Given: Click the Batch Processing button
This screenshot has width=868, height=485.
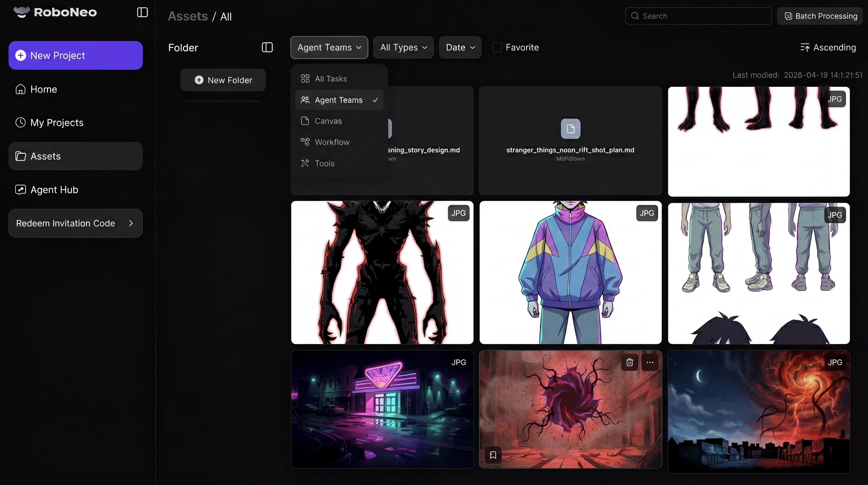Looking at the screenshot, I should click(x=820, y=15).
